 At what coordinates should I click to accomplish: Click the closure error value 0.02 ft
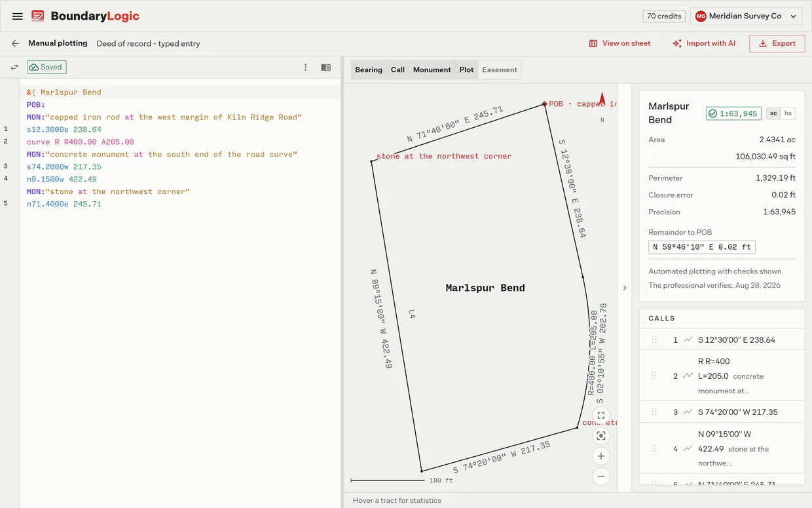click(783, 195)
